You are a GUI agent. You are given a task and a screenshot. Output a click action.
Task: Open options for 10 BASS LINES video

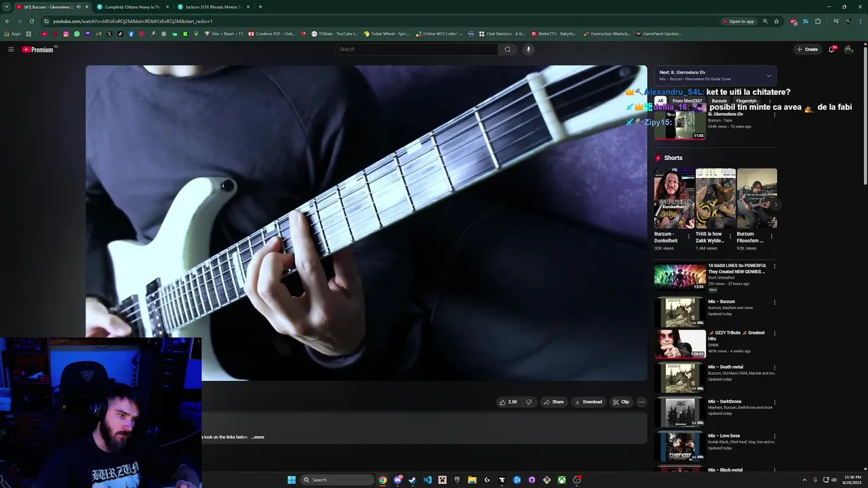pyautogui.click(x=774, y=266)
